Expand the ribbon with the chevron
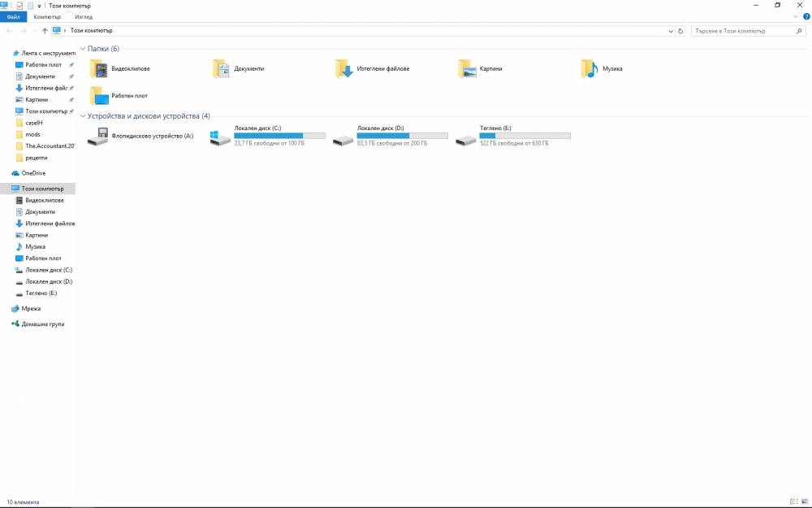 (x=796, y=16)
